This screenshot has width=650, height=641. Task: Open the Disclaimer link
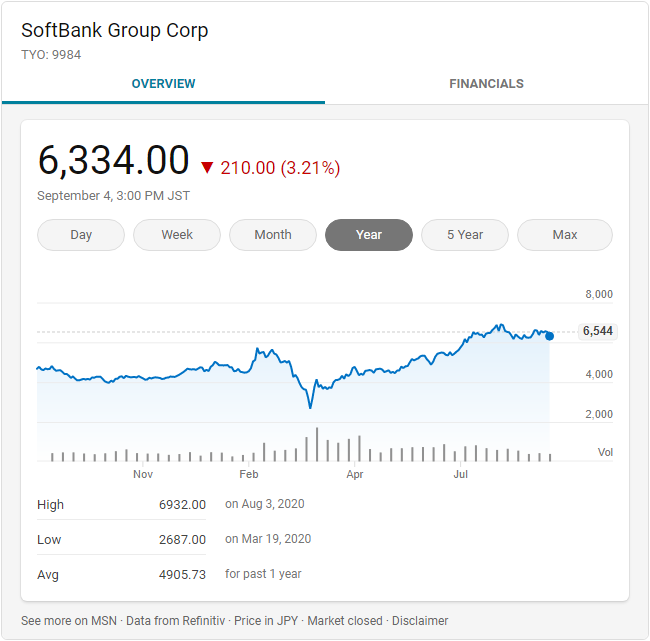420,621
